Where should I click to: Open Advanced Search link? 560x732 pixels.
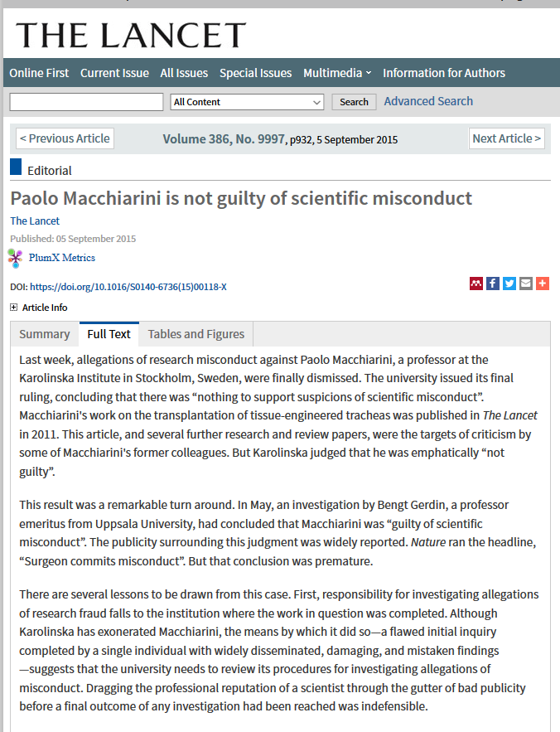pyautogui.click(x=428, y=101)
